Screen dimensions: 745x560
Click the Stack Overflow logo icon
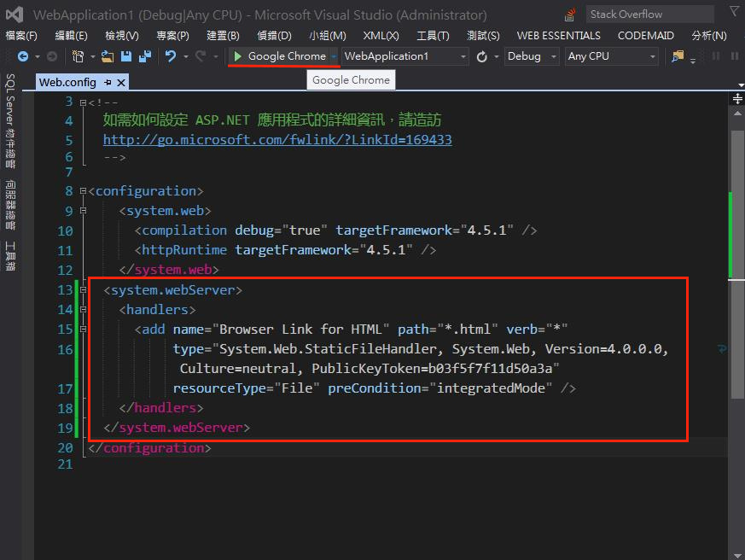point(570,15)
